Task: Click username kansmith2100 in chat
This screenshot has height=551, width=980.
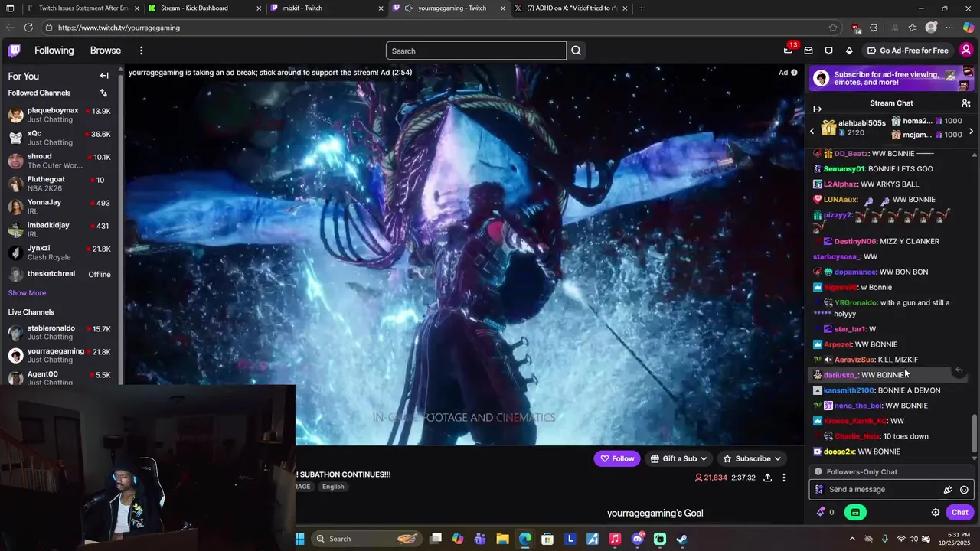Action: 848,390
